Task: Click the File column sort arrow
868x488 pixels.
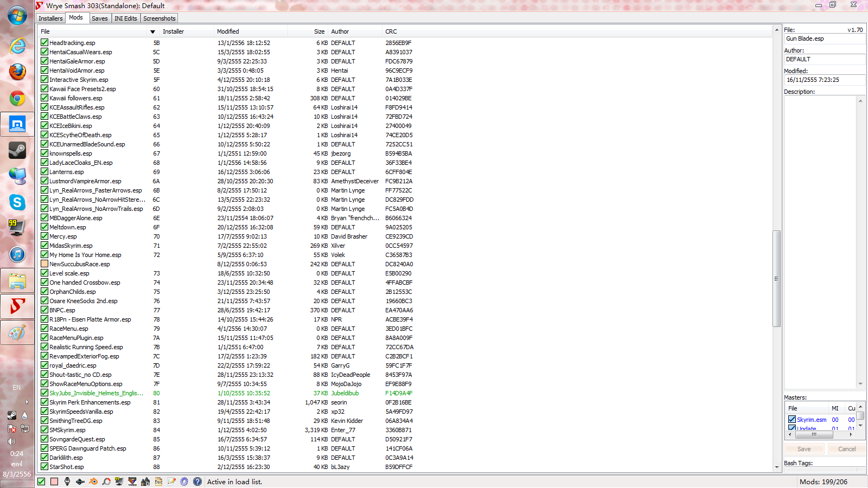Action: (152, 32)
